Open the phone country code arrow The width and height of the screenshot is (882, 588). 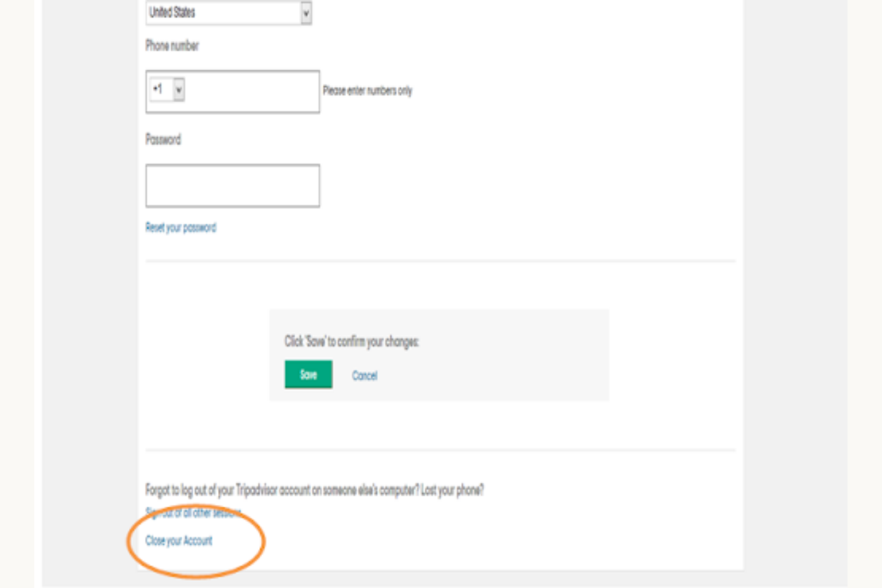point(178,89)
